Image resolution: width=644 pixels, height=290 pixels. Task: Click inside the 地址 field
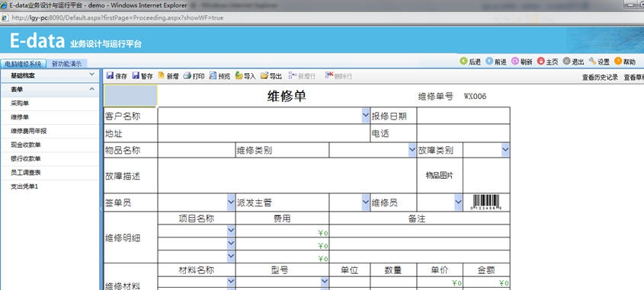coord(264,133)
